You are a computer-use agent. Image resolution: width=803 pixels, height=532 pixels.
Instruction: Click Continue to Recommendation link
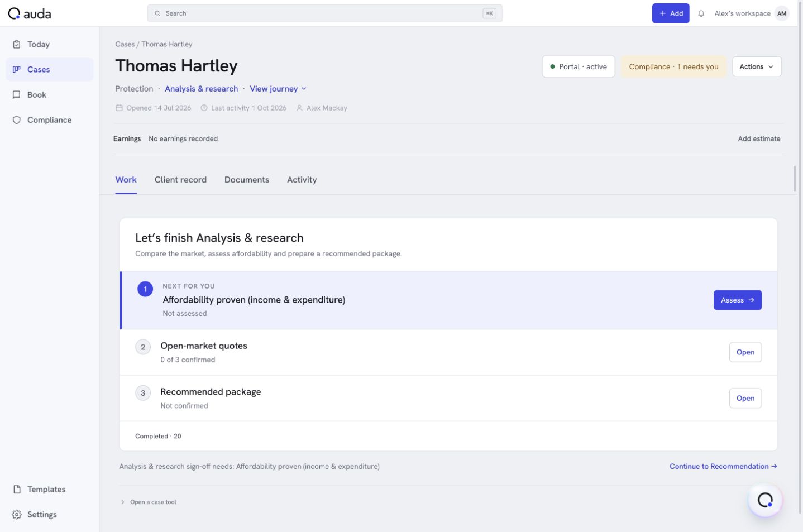[723, 466]
